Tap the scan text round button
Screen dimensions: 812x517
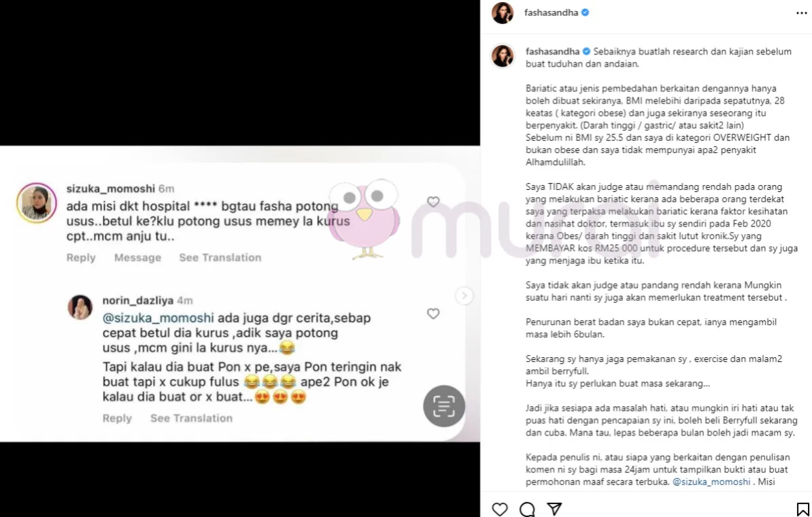pyautogui.click(x=444, y=406)
